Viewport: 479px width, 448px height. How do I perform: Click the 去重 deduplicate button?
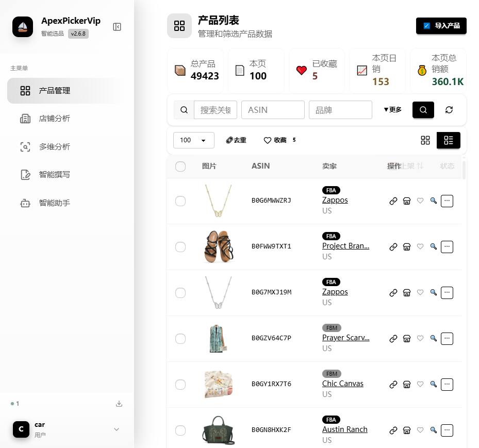pos(236,140)
